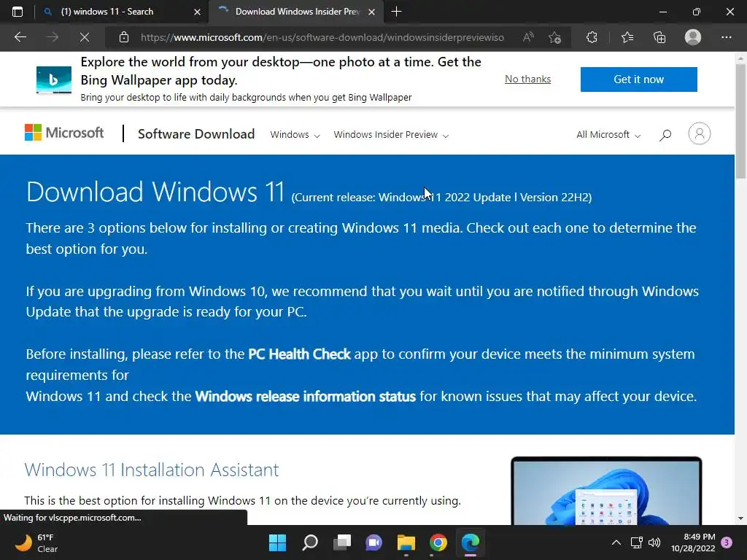747x560 pixels.
Task: Open the PC Health Check link
Action: tap(299, 354)
